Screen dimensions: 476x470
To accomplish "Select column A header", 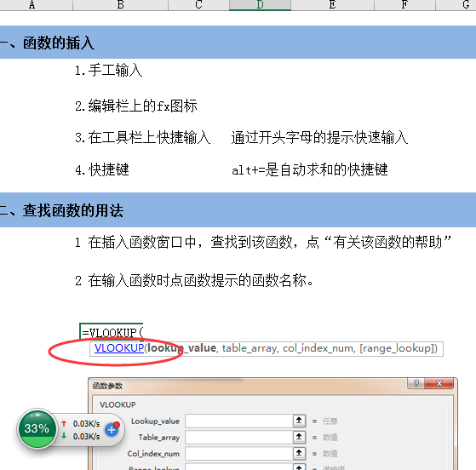I will (x=36, y=5).
